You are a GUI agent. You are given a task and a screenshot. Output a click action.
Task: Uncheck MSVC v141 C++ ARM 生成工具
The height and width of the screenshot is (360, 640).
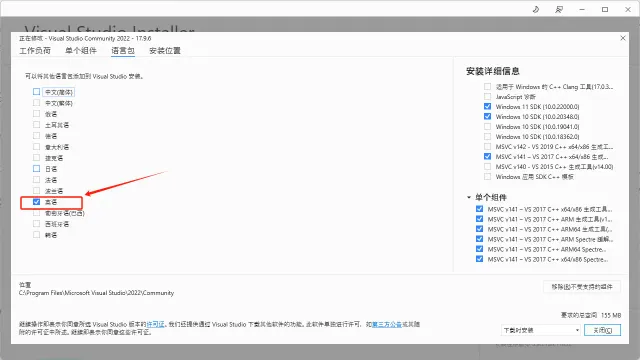[x=480, y=219]
